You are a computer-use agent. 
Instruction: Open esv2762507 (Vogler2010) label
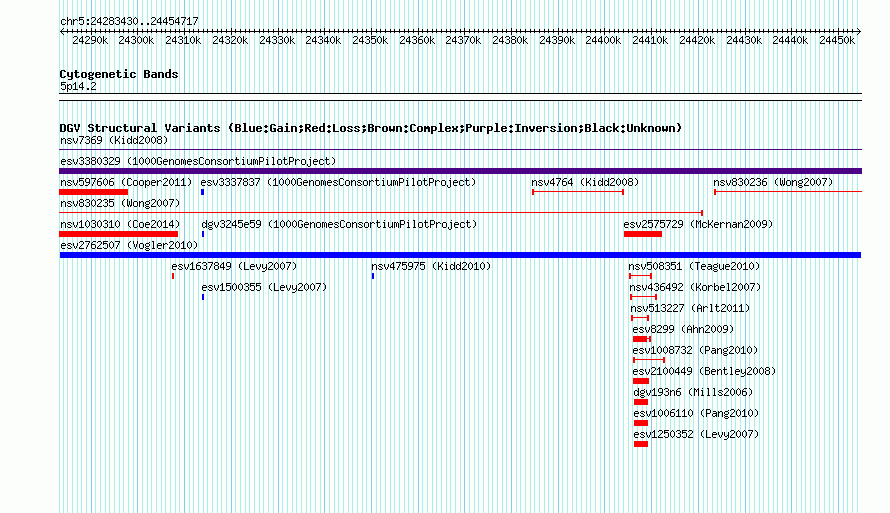click(129, 245)
